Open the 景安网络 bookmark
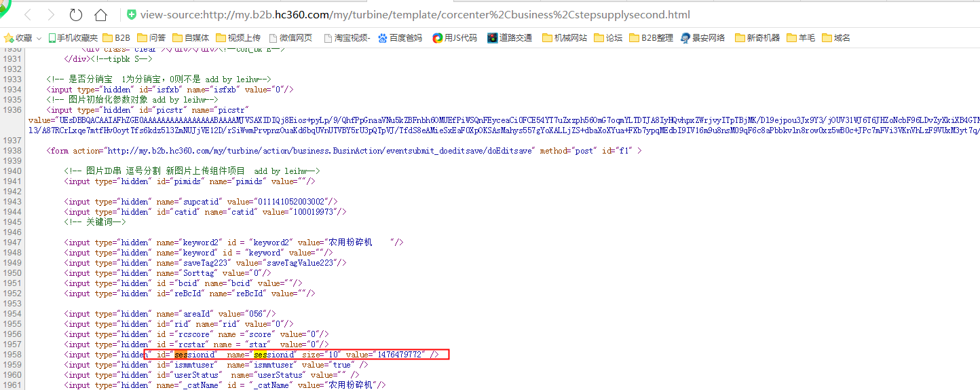This screenshot has height=390, width=980. [703, 38]
